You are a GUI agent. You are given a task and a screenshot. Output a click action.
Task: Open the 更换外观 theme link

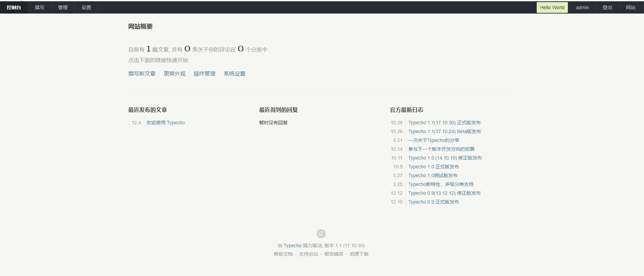pyautogui.click(x=175, y=73)
